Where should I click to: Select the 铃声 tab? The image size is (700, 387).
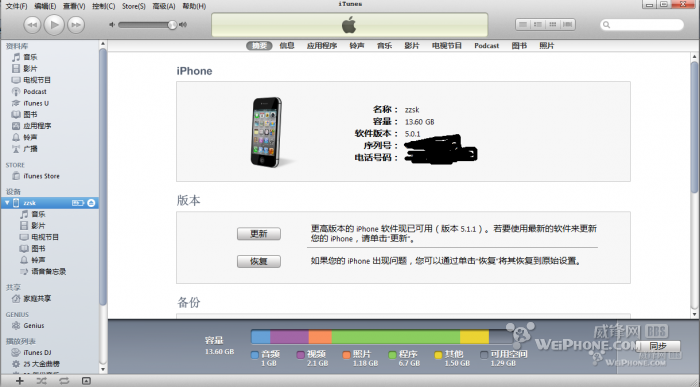[x=357, y=46]
